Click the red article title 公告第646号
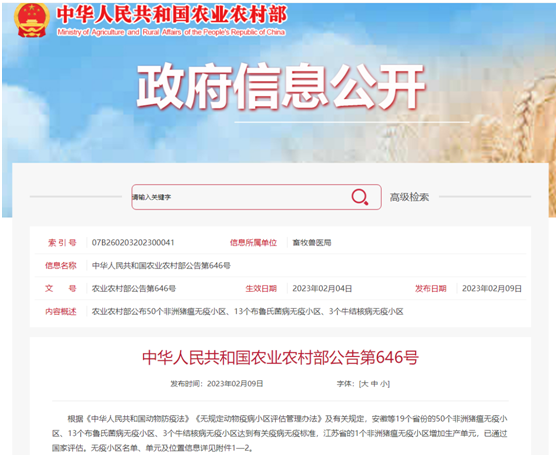 [280, 358]
